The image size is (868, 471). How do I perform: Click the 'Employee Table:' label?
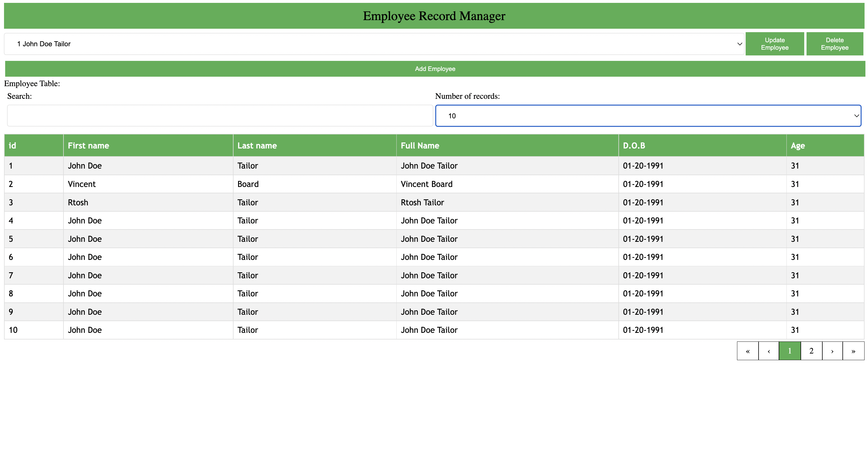[x=32, y=84]
